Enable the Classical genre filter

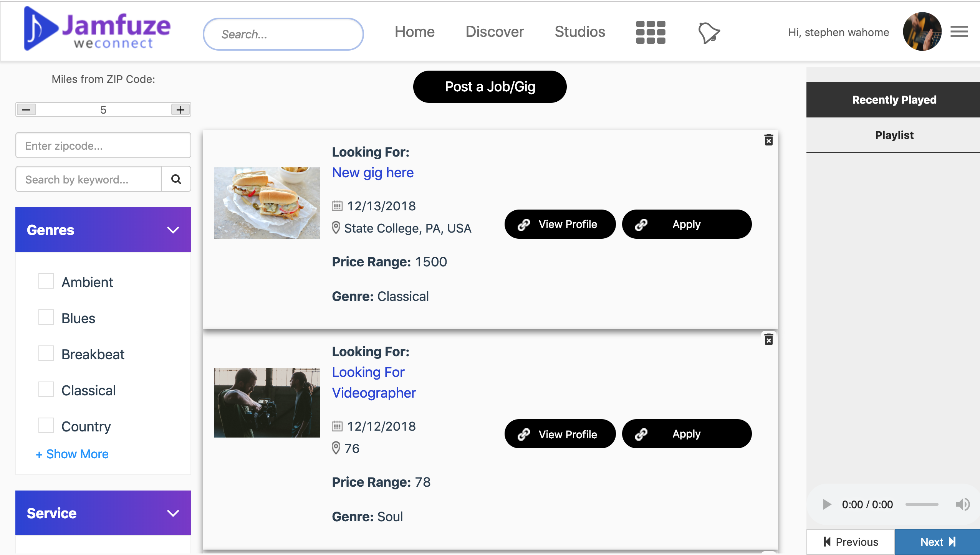coord(46,390)
